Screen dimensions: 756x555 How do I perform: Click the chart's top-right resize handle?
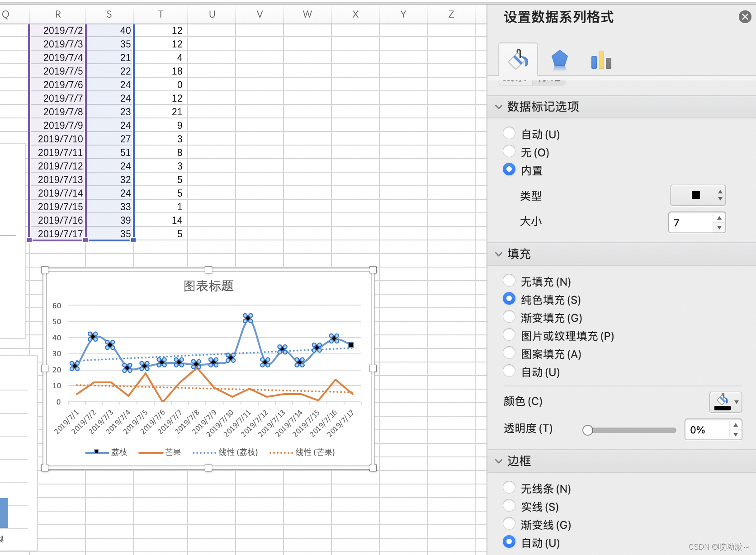(x=373, y=270)
